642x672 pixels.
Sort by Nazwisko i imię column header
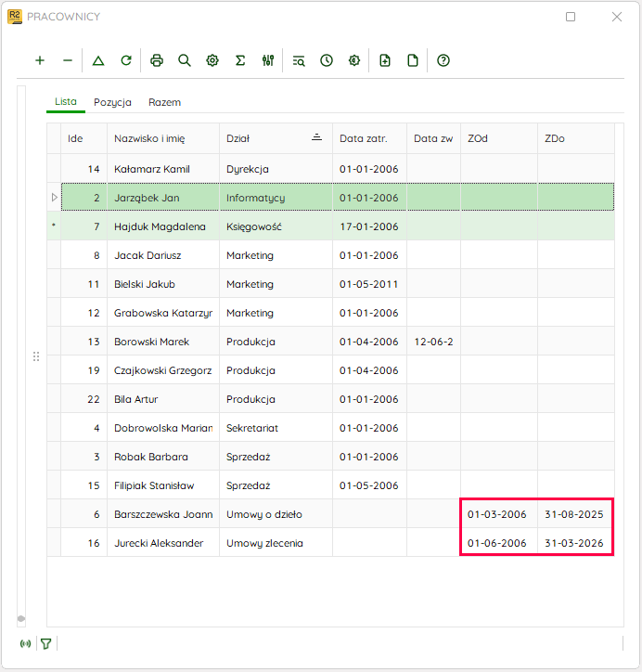click(163, 138)
